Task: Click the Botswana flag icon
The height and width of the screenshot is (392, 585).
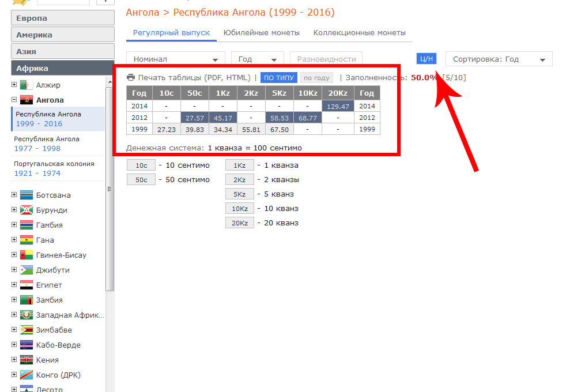Action: (27, 195)
